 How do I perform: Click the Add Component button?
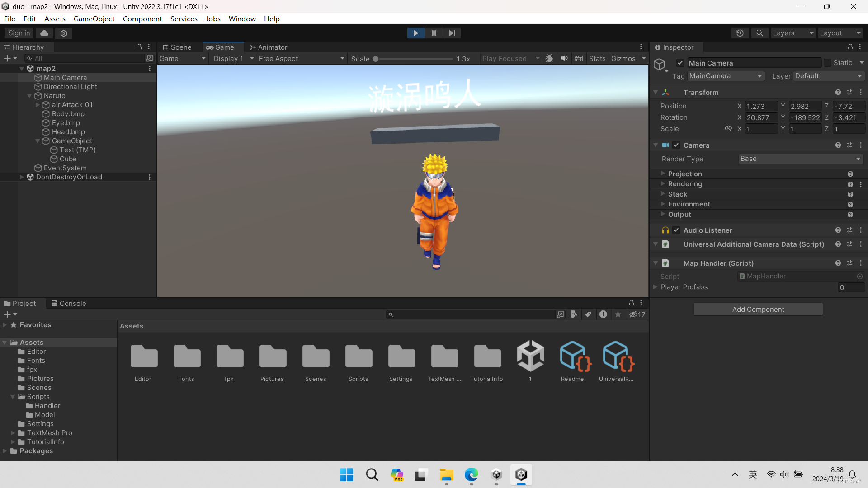758,309
